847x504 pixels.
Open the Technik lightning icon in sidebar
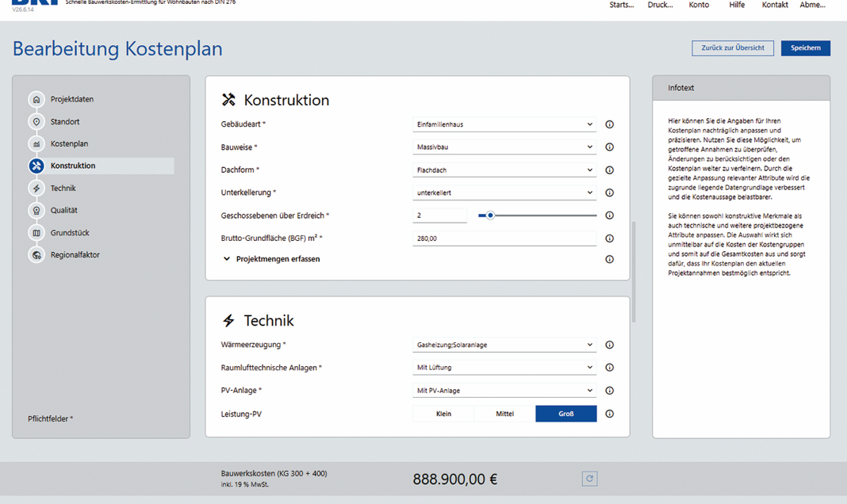click(36, 189)
